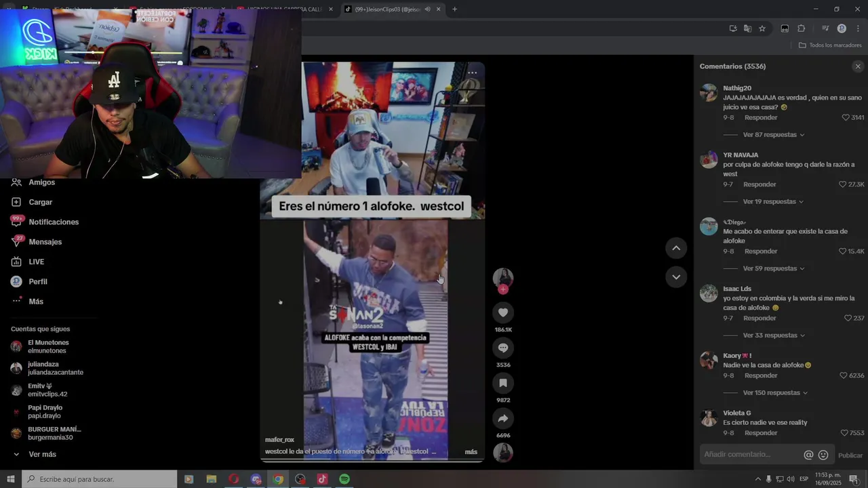Expand 'Ver 87 respuestas' under Nathig20
The height and width of the screenshot is (488, 868).
pyautogui.click(x=774, y=135)
